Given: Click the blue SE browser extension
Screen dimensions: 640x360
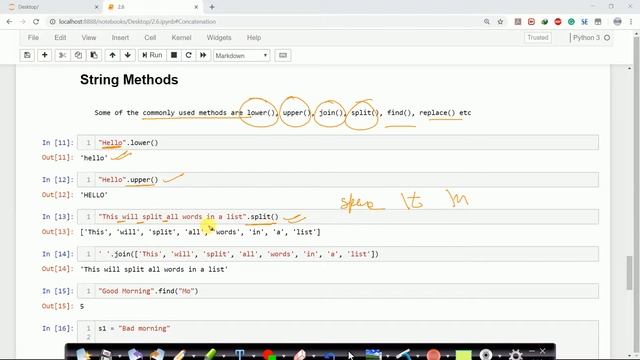Looking at the screenshot, I should pos(584,22).
